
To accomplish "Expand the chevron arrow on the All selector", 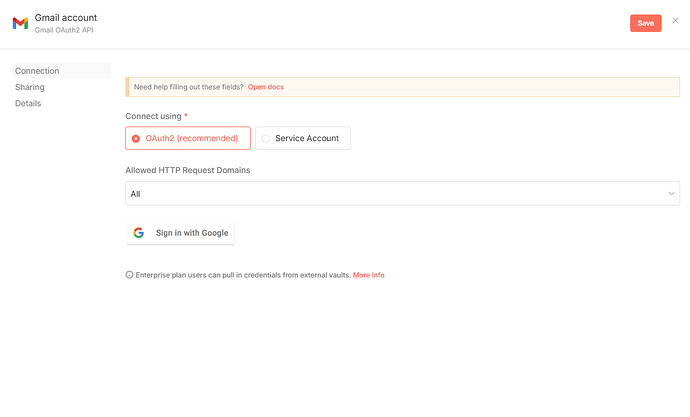I will click(671, 193).
